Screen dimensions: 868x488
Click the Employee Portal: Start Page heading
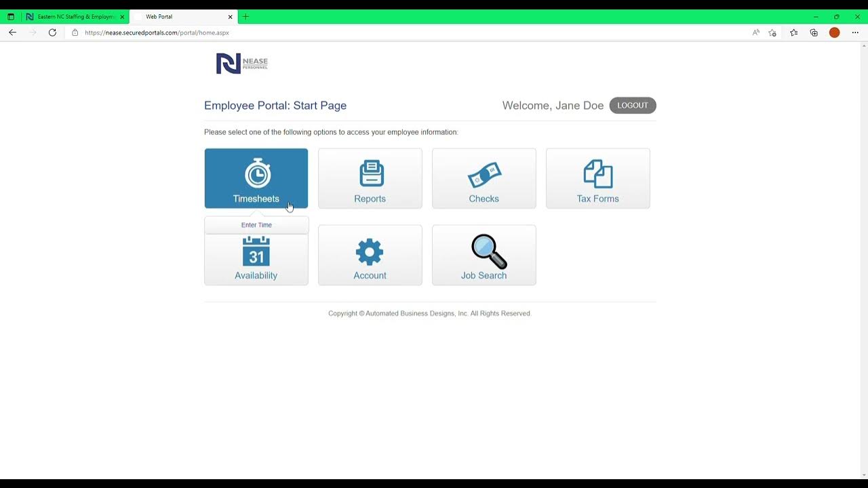click(275, 105)
